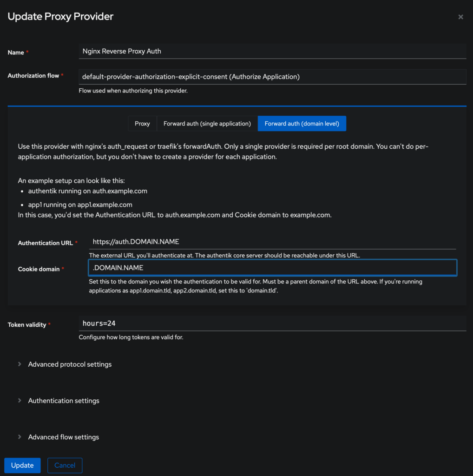Expand the Advanced flow settings label
This screenshot has width=473, height=476.
coord(64,437)
